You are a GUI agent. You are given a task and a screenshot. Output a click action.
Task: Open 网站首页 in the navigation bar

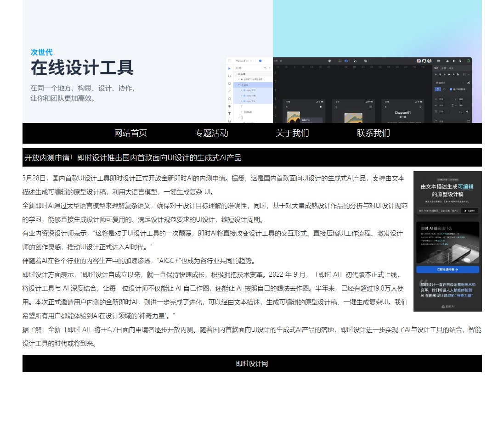click(130, 133)
